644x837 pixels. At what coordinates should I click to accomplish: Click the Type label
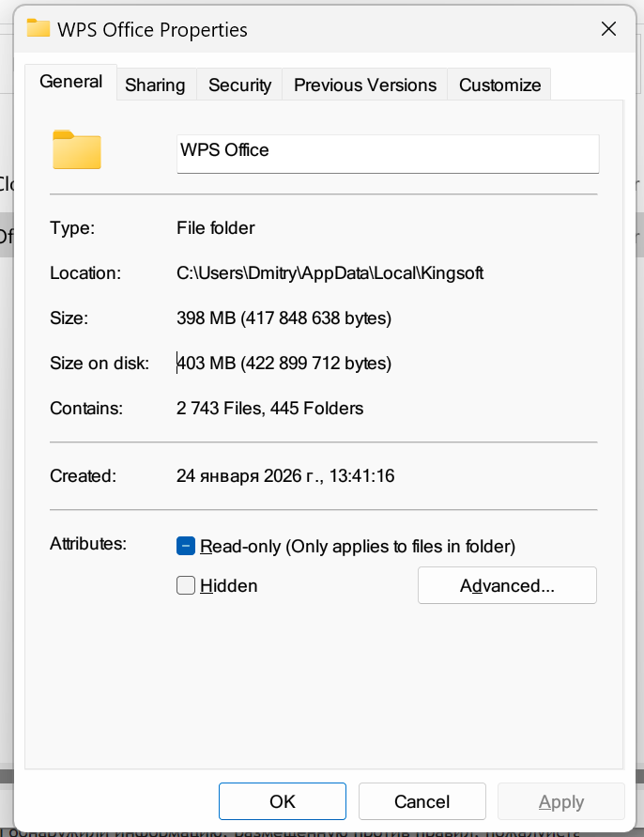[72, 228]
